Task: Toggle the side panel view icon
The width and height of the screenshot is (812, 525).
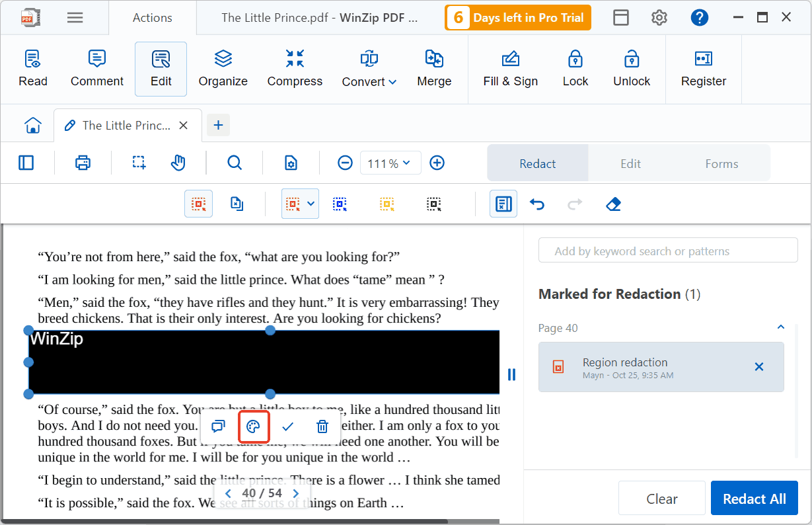Action: point(26,163)
